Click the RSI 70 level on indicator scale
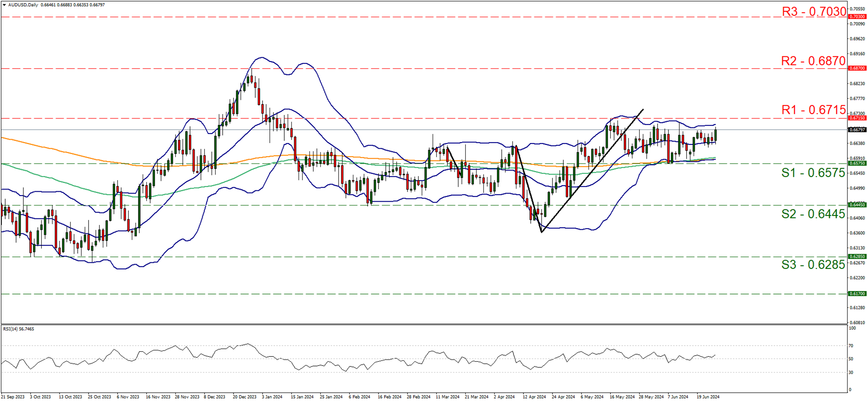 click(851, 346)
